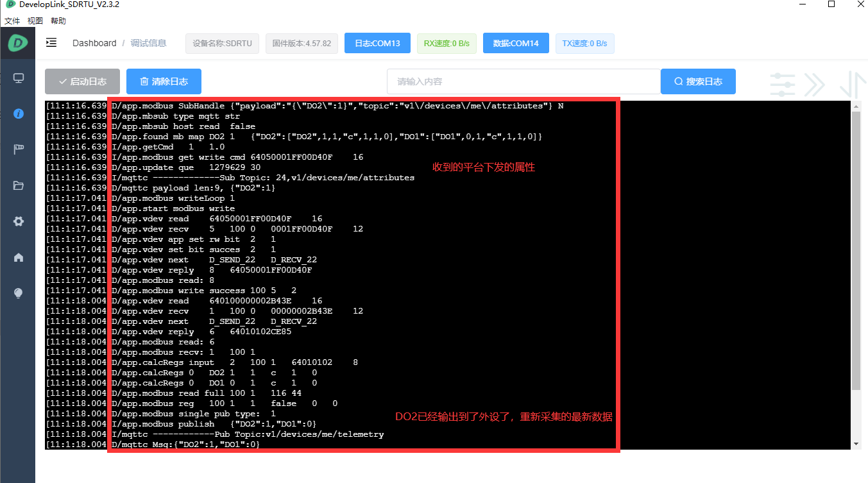
Task: Click log line 'D/app.vdev set bit succes'
Action: pyautogui.click(x=161, y=250)
